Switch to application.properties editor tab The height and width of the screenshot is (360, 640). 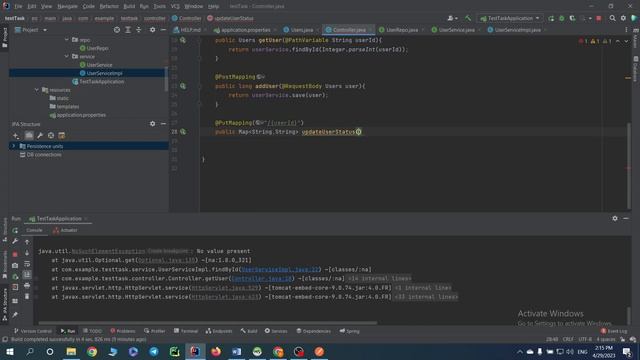[x=245, y=30]
